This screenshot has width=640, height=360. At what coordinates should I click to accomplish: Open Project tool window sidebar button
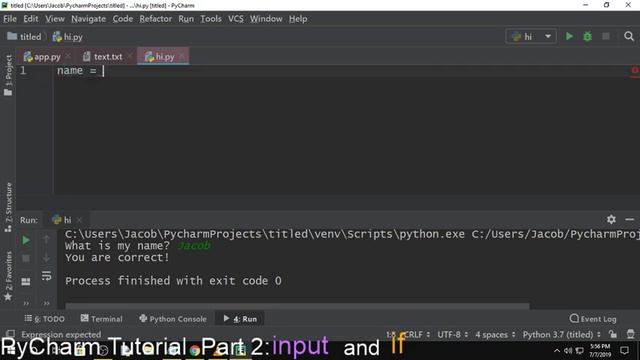[x=8, y=76]
